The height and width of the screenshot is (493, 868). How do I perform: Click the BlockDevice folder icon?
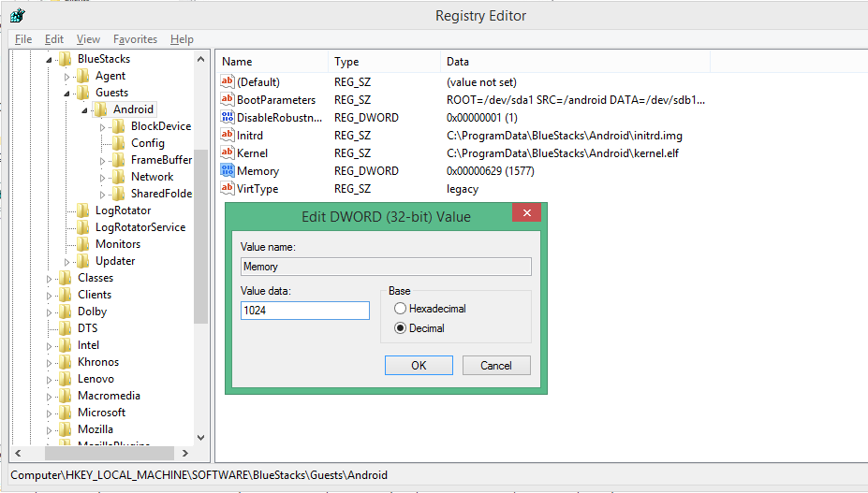[x=119, y=126]
